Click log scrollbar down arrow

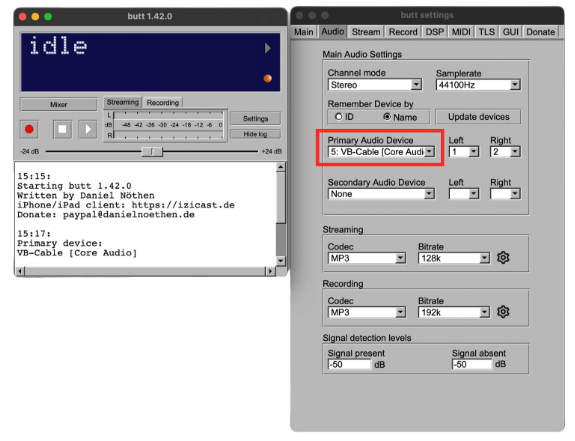pyautogui.click(x=281, y=261)
